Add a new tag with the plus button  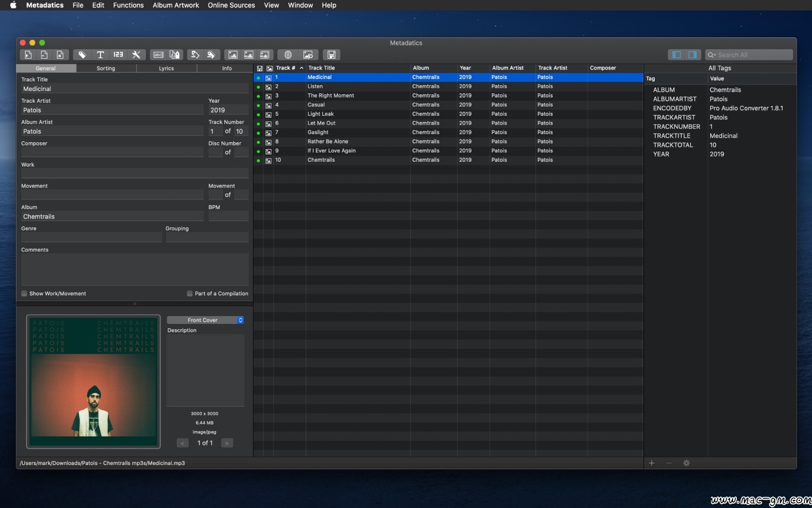point(652,463)
